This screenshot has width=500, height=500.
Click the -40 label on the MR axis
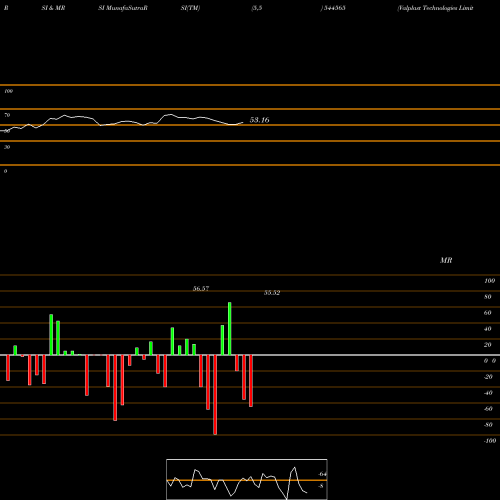tap(488, 393)
